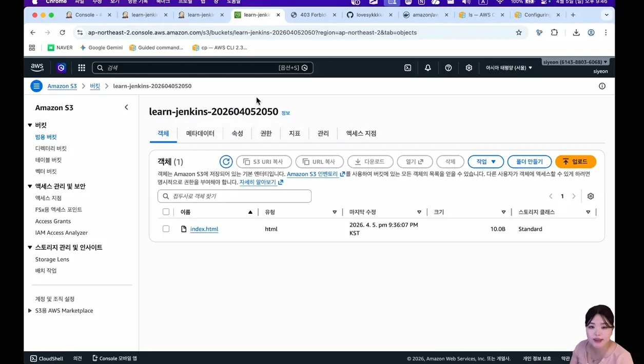This screenshot has width=644, height=364.
Task: Open Storage Lens in sidebar
Action: 52,259
